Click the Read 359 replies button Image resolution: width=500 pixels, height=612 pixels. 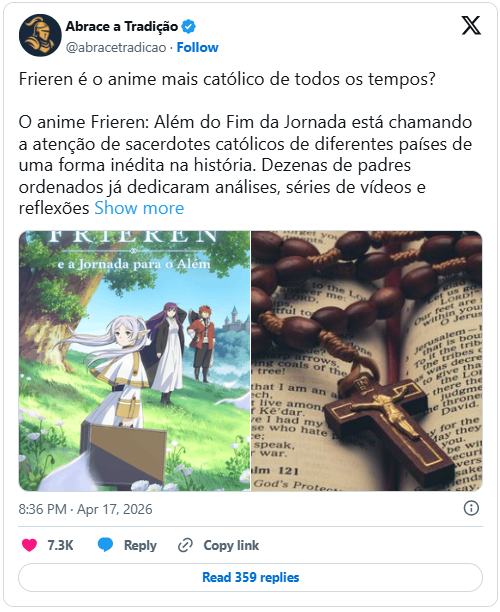click(x=250, y=577)
